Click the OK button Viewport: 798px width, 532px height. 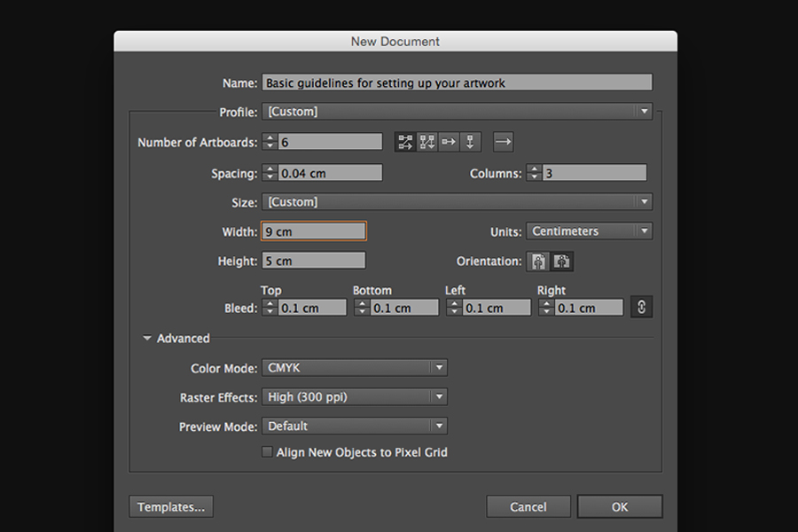pyautogui.click(x=619, y=506)
